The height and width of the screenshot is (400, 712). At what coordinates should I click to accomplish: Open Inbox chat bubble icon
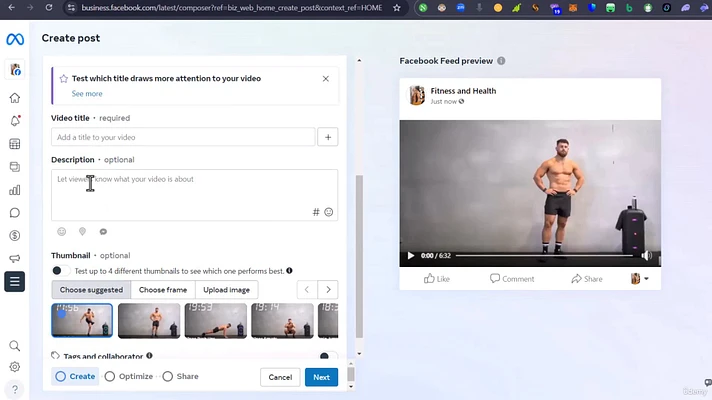click(x=14, y=213)
